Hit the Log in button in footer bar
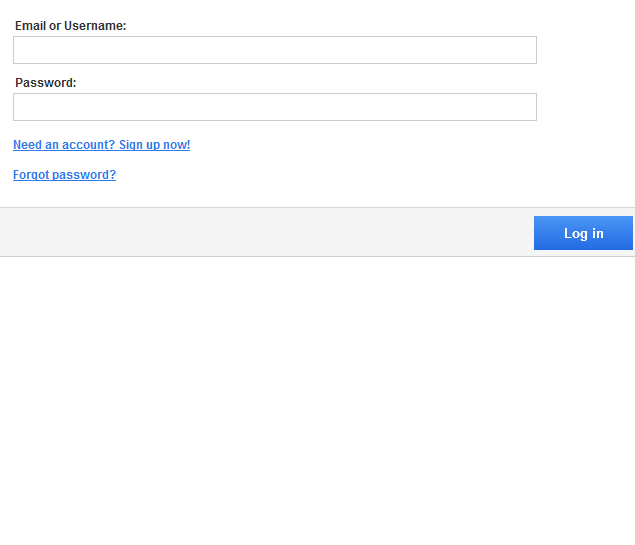This screenshot has width=635, height=545. coord(583,233)
